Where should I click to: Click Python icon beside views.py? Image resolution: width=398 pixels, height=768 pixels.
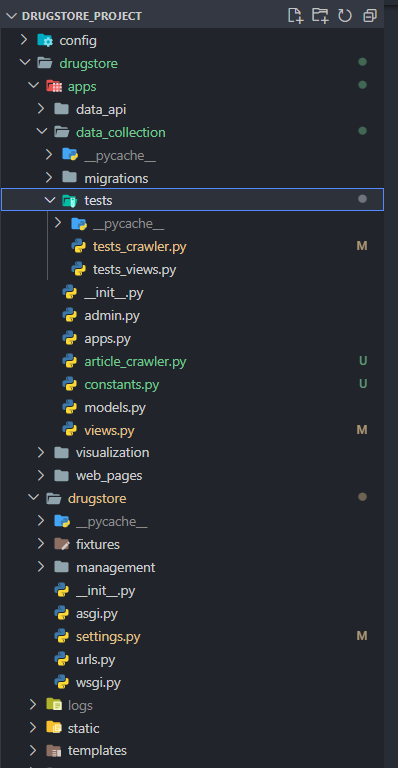(70, 430)
